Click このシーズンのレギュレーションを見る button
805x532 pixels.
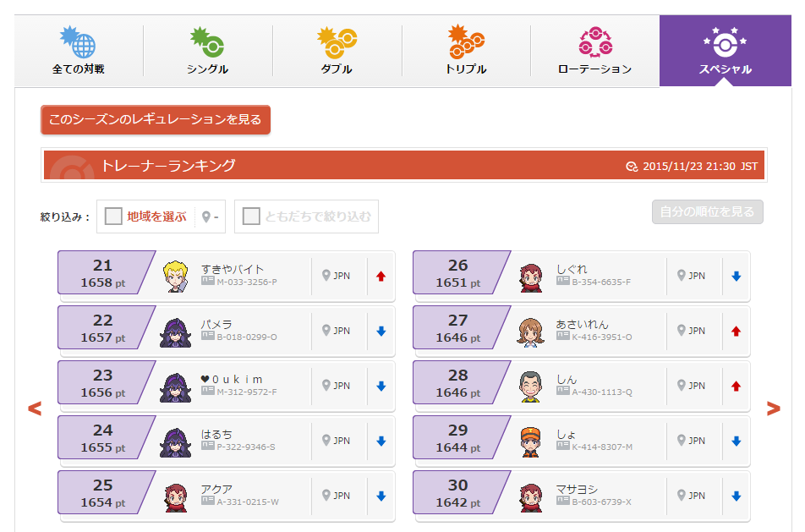(156, 119)
